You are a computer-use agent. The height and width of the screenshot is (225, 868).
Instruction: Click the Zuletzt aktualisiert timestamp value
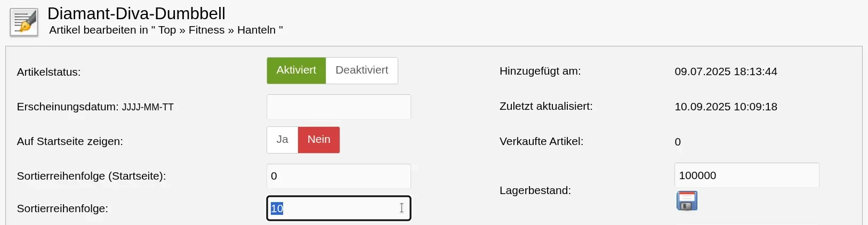click(x=726, y=107)
